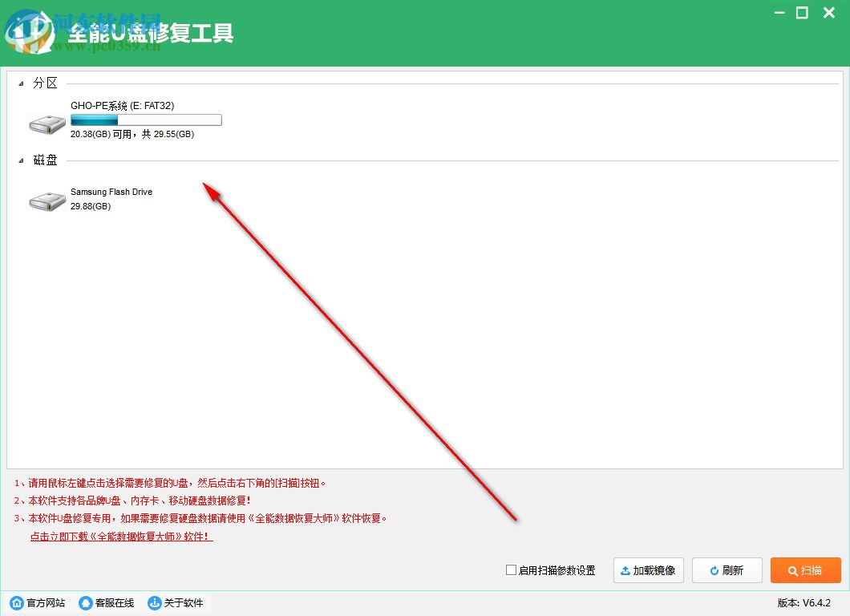The height and width of the screenshot is (616, 850).
Task: Open 官方网站 via the home icon
Action: [x=17, y=602]
